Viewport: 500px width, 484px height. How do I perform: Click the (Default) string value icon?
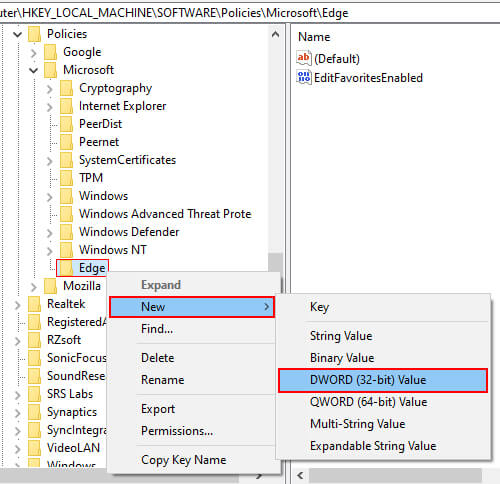coord(304,58)
